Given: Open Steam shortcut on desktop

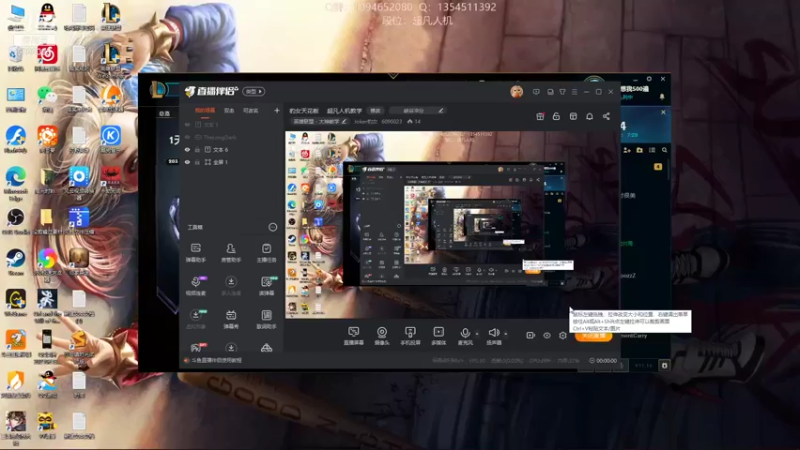Looking at the screenshot, I should pyautogui.click(x=15, y=262).
